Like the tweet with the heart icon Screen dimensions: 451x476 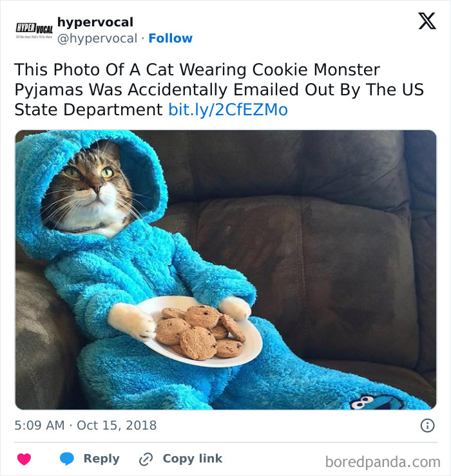coord(24,459)
